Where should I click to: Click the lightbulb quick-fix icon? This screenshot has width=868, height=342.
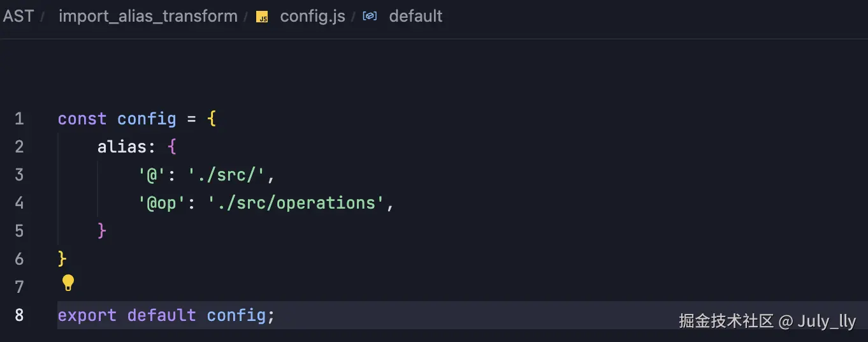[x=68, y=283]
